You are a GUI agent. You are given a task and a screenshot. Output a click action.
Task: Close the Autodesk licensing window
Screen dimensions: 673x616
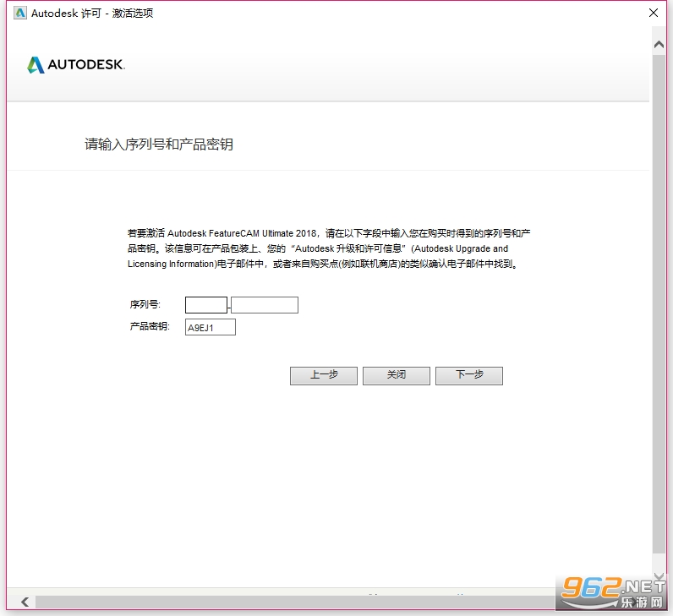click(x=654, y=13)
